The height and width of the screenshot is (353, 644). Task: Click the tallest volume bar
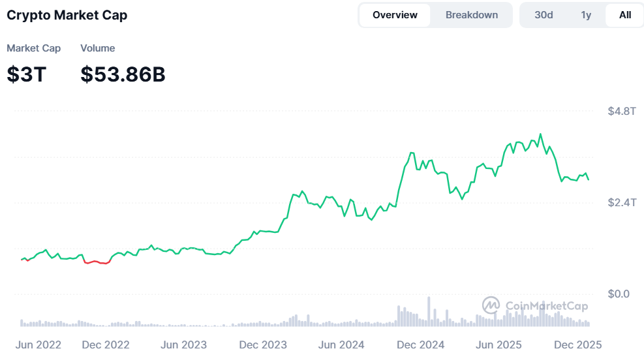pyautogui.click(x=429, y=311)
